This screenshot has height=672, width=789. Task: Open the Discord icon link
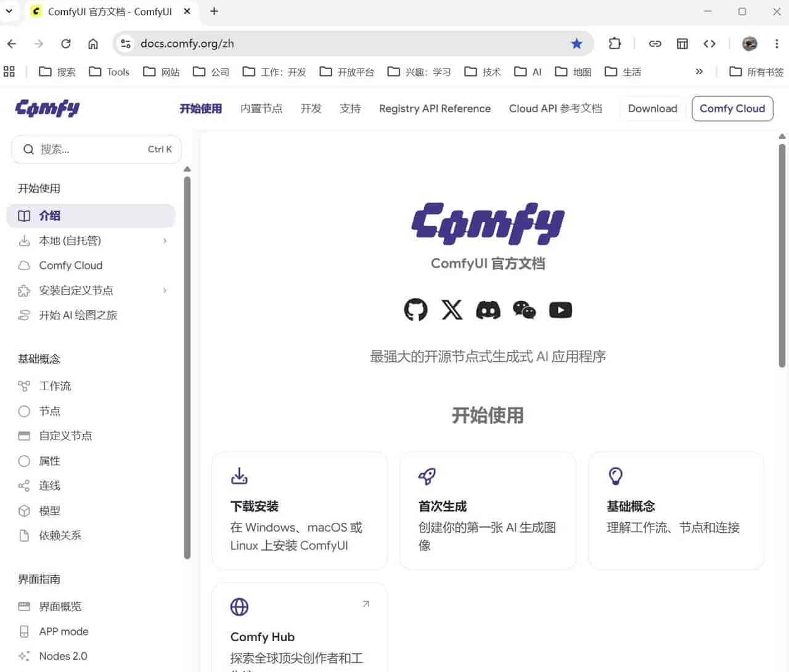click(x=488, y=309)
